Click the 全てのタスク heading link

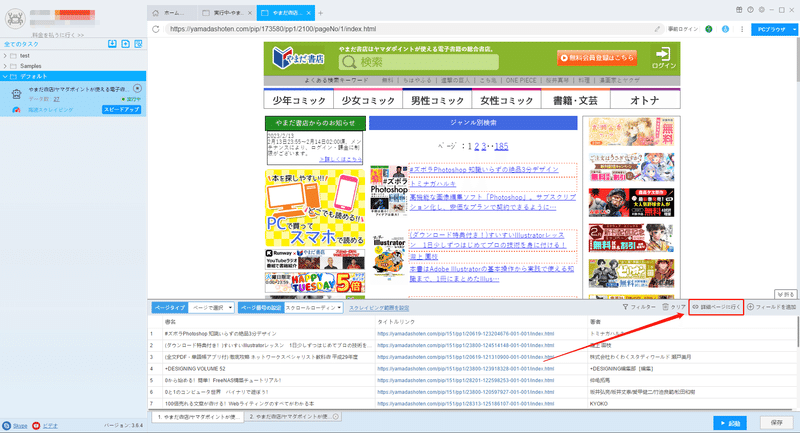click(x=21, y=44)
